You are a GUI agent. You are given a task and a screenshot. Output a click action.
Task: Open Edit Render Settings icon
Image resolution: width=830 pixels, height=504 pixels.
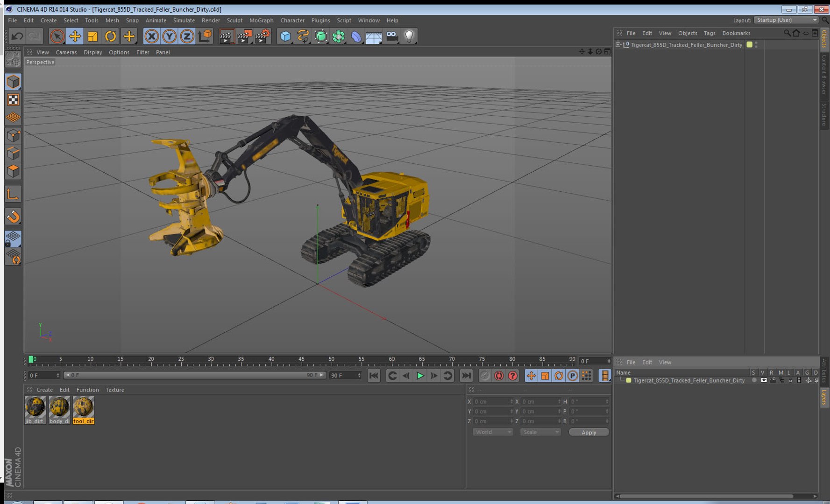pyautogui.click(x=263, y=36)
